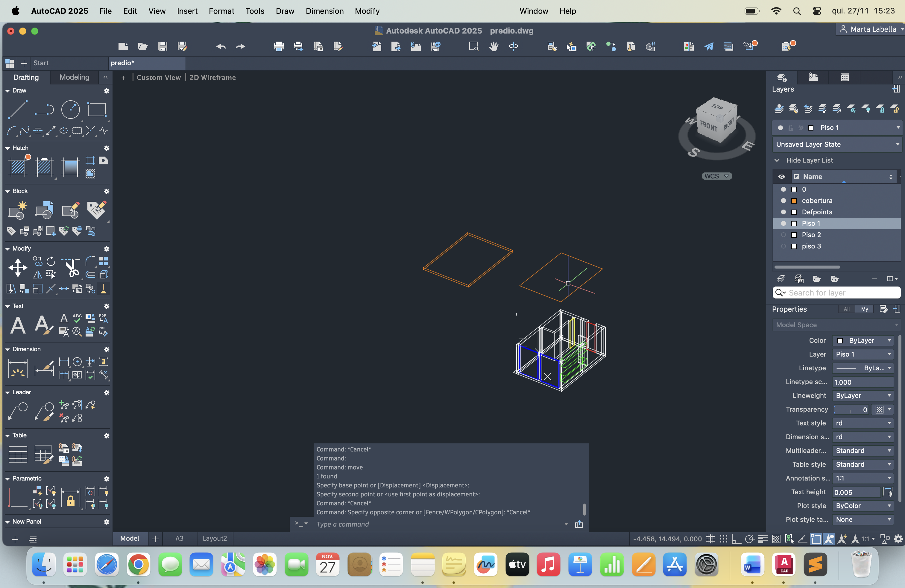Switch to the Modeling tab
This screenshot has height=588, width=905.
pos(74,77)
